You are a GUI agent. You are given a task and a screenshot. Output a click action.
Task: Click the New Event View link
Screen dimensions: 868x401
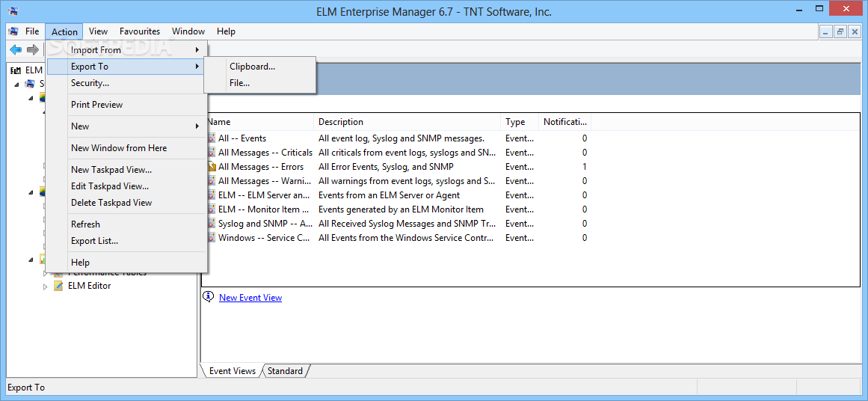(250, 298)
